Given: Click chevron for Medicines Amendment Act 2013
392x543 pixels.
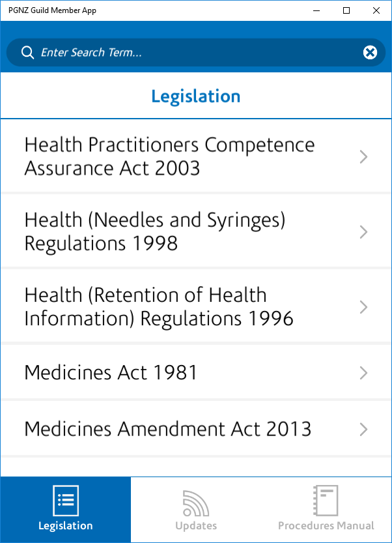Looking at the screenshot, I should (x=364, y=430).
